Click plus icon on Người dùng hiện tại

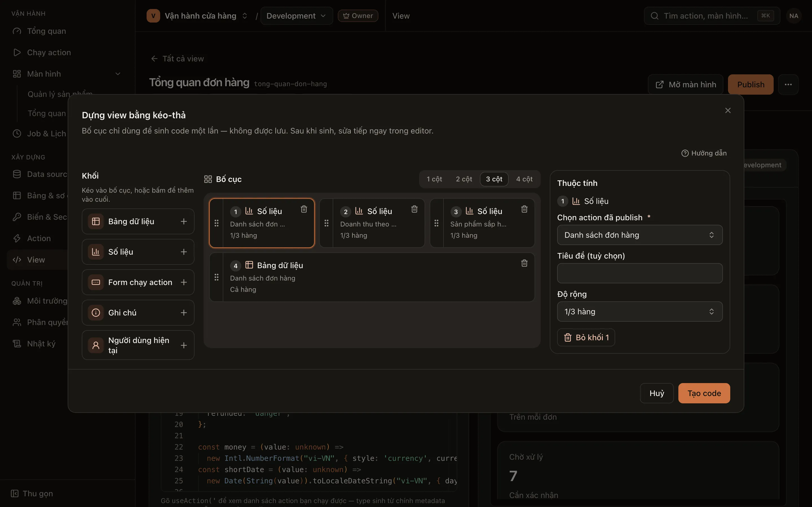tap(184, 345)
